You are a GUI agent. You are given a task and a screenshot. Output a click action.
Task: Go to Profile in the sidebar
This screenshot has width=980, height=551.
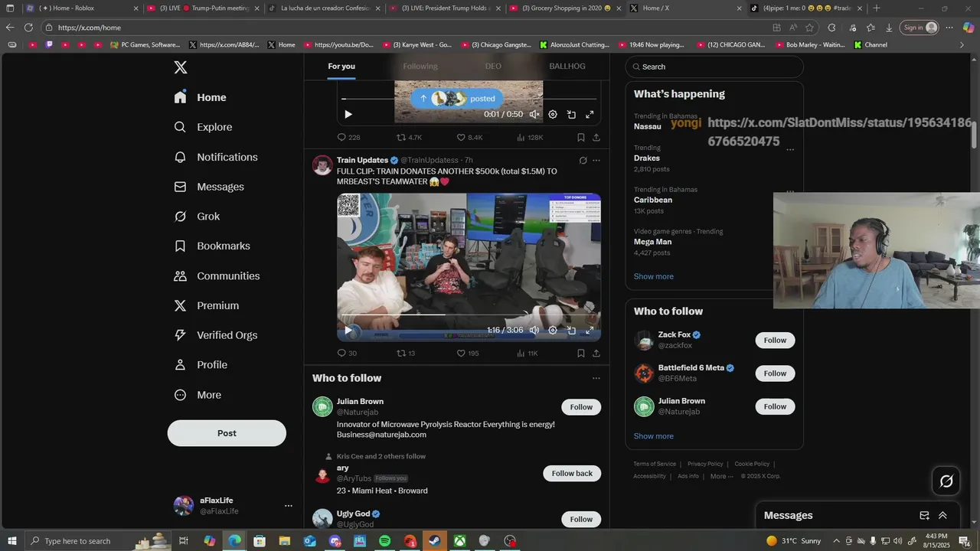pyautogui.click(x=201, y=365)
